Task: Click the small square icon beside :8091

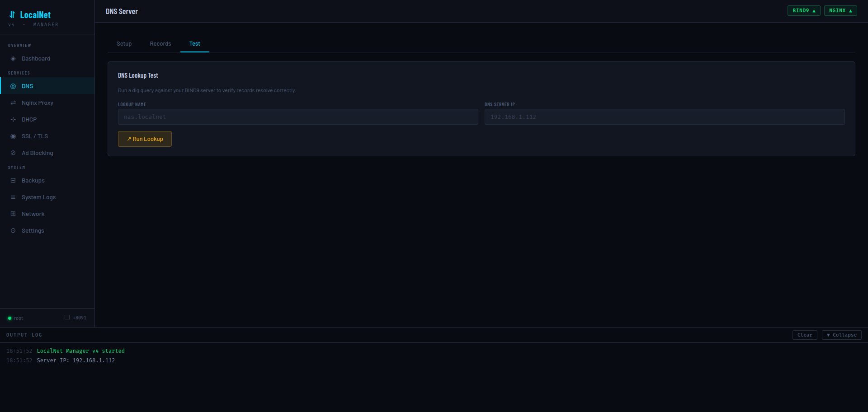Action: [x=67, y=317]
